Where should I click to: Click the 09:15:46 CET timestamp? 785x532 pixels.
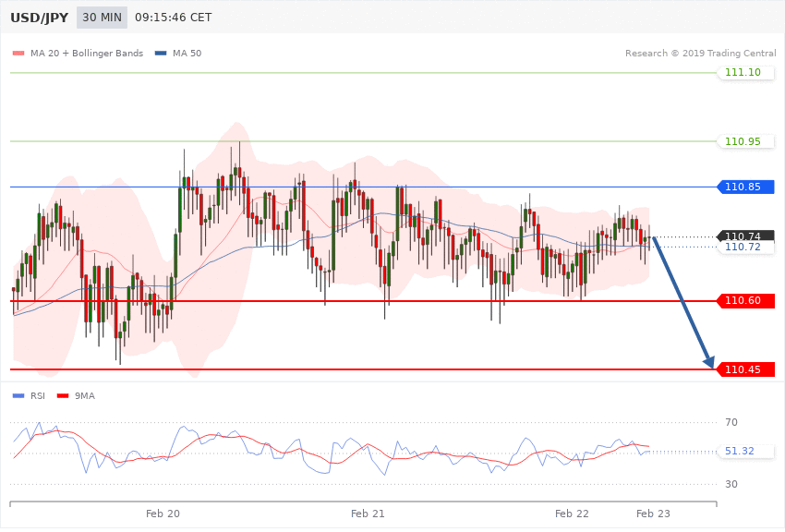click(x=174, y=18)
